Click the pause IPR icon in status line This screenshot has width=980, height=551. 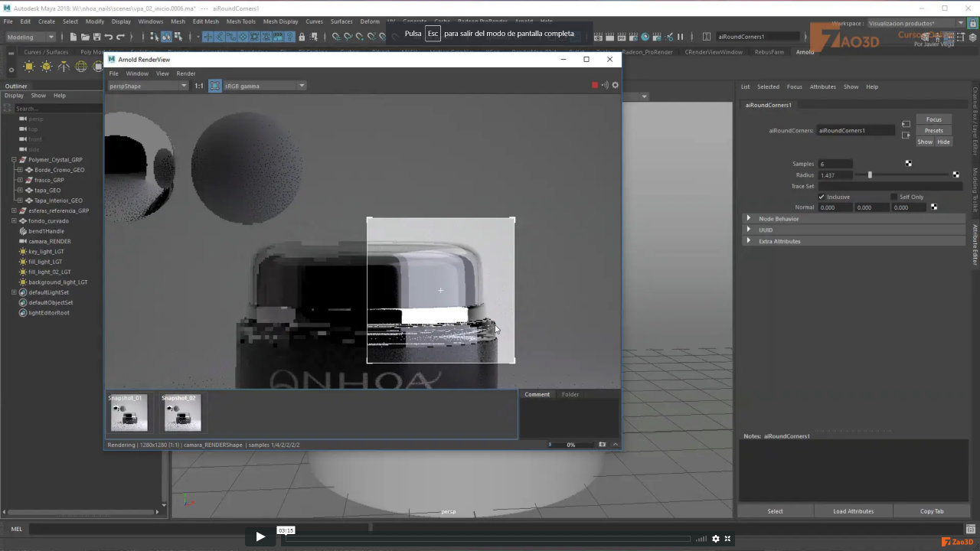click(680, 37)
